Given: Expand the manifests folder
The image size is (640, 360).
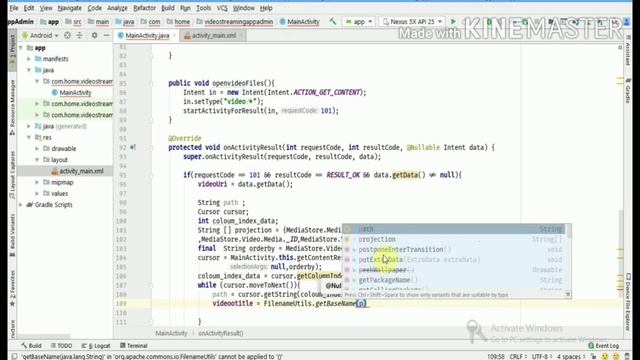Looking at the screenshot, I should tap(29, 59).
